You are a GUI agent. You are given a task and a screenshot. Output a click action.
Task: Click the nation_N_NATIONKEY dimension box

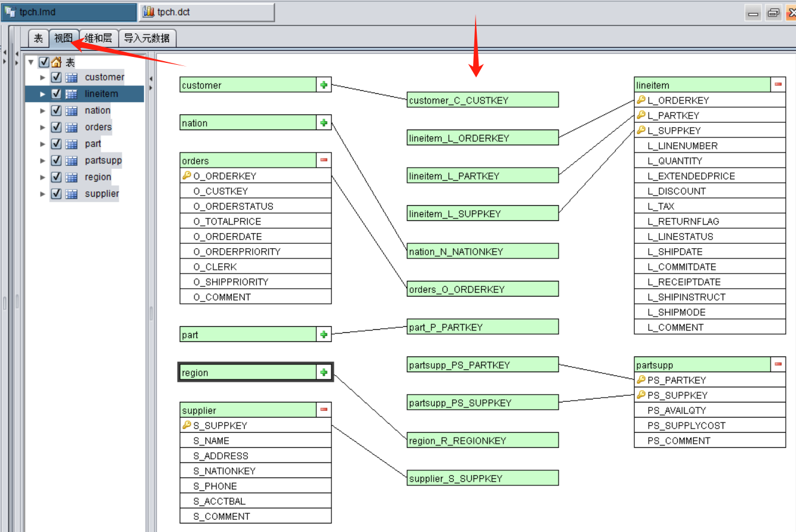click(482, 252)
